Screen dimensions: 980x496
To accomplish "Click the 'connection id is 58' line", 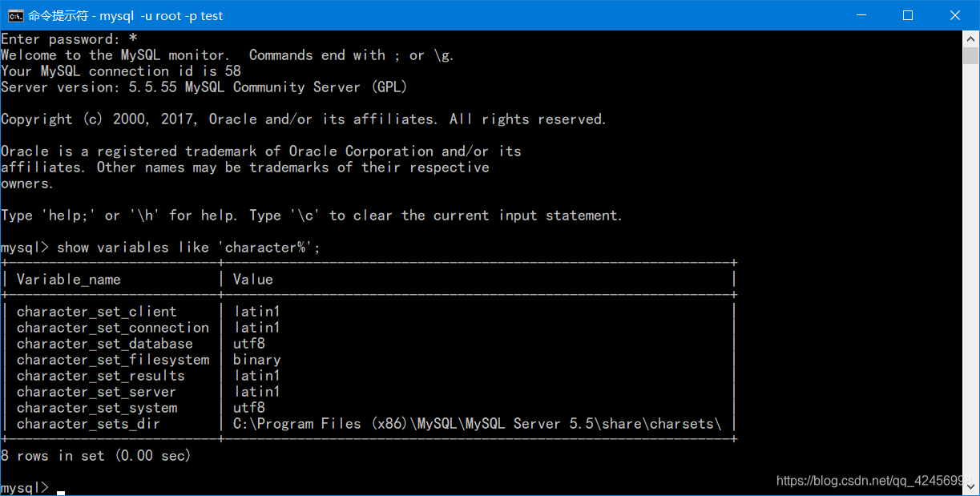I will (121, 71).
